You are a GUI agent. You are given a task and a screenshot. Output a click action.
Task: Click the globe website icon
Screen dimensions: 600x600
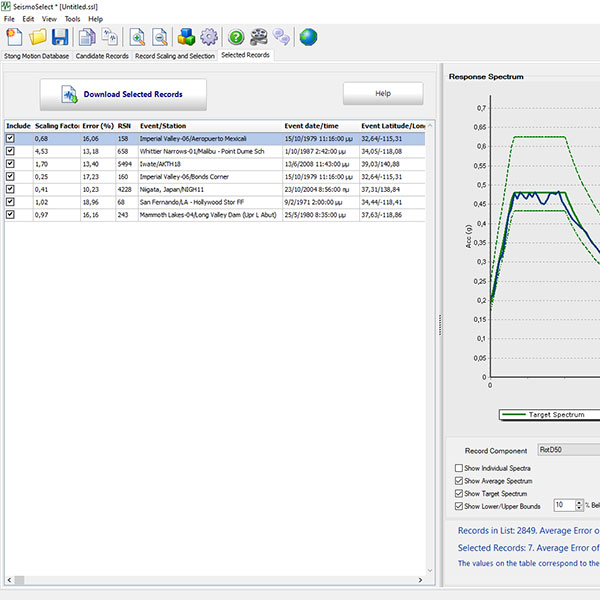[x=308, y=37]
